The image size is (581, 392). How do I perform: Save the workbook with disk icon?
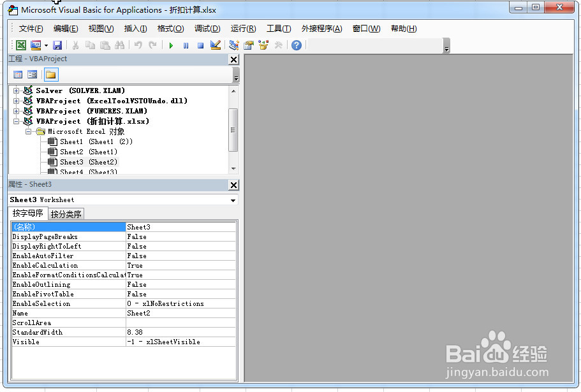pos(57,45)
